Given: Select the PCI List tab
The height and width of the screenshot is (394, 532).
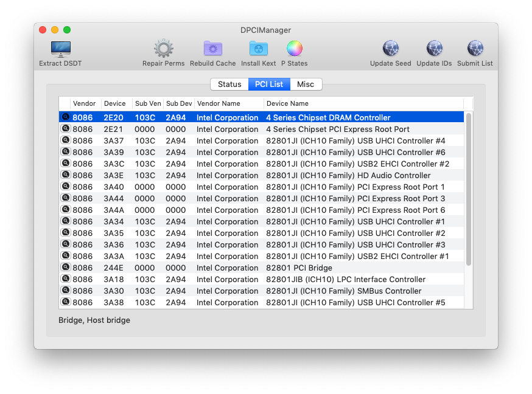Looking at the screenshot, I should coord(269,84).
